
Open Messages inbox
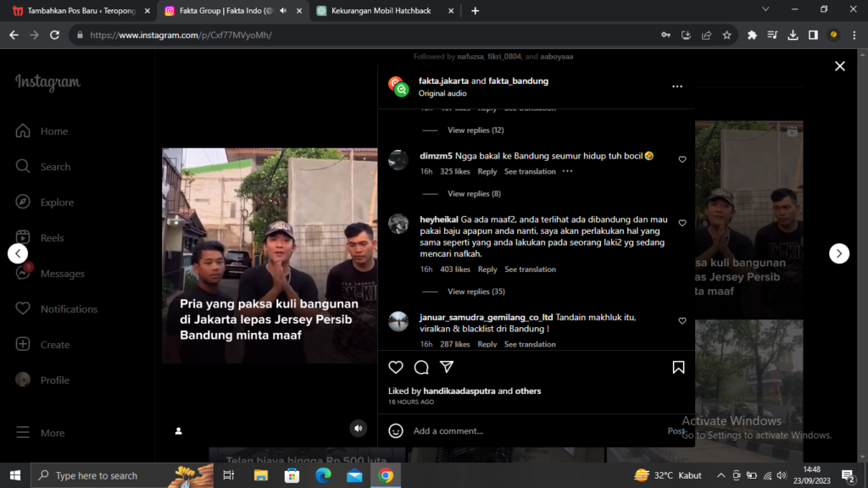[x=50, y=274]
